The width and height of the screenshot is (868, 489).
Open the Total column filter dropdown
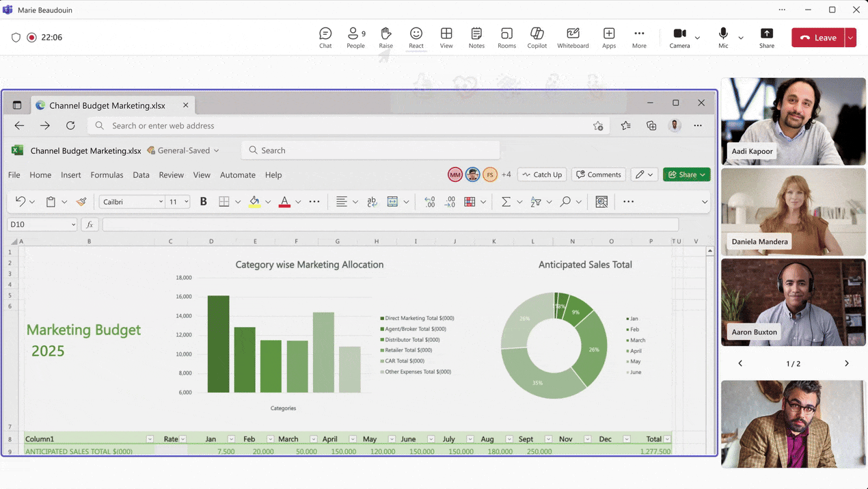[x=667, y=439]
